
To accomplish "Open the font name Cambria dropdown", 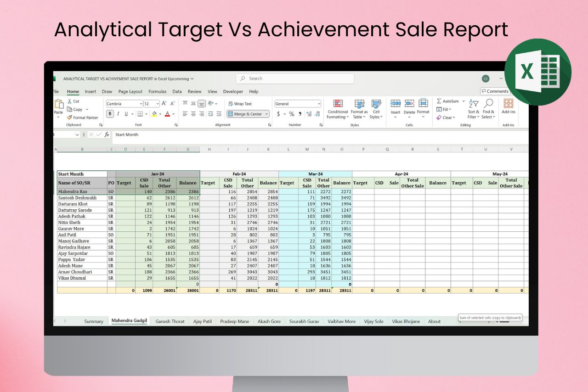I will click(x=141, y=104).
